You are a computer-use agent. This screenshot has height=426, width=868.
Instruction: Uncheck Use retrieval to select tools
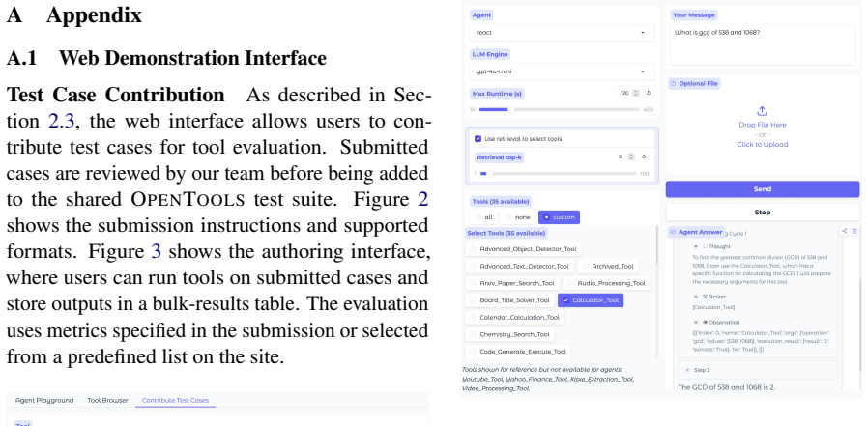477,139
